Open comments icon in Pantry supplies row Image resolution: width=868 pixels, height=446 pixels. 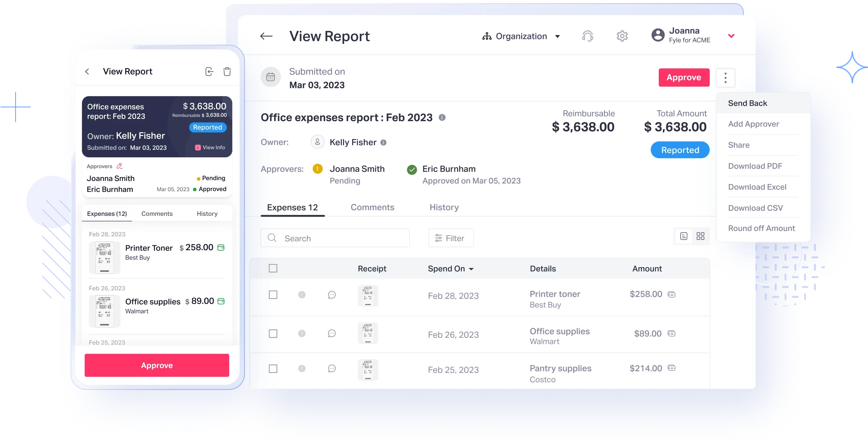[x=332, y=369]
